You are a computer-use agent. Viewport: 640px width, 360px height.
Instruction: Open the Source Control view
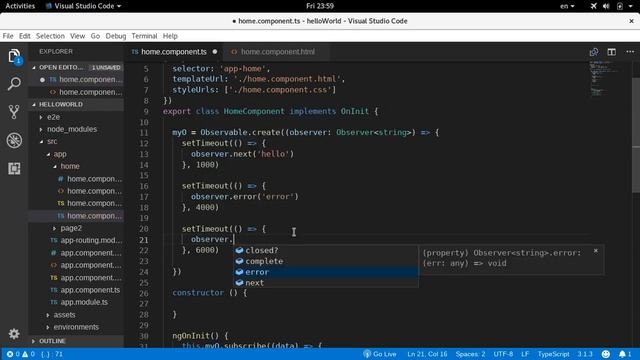(14, 112)
